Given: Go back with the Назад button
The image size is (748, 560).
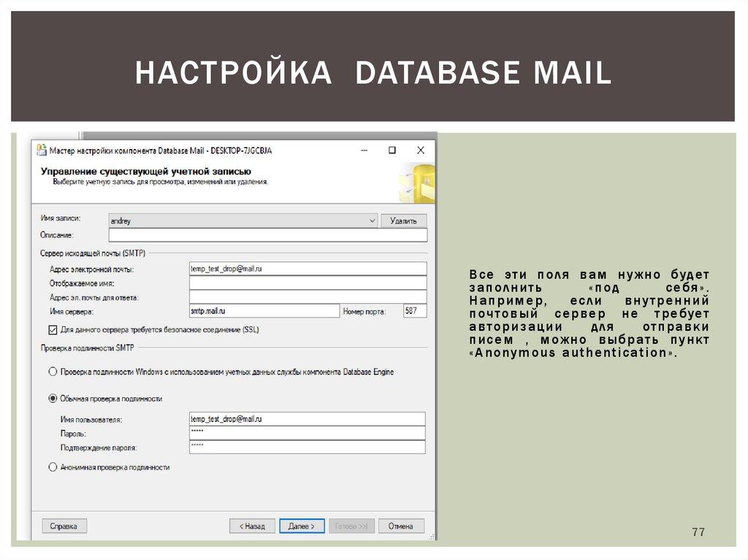Looking at the screenshot, I should click(x=252, y=526).
